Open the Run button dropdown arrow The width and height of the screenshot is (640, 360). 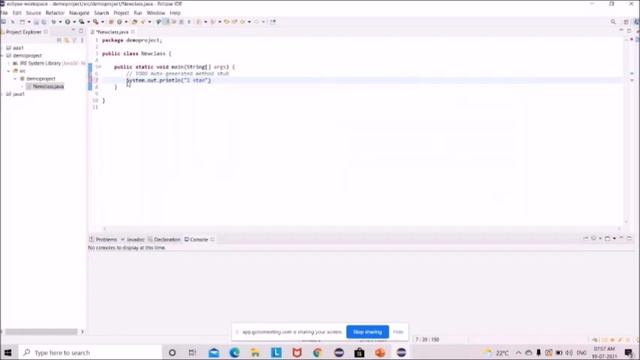[74, 22]
